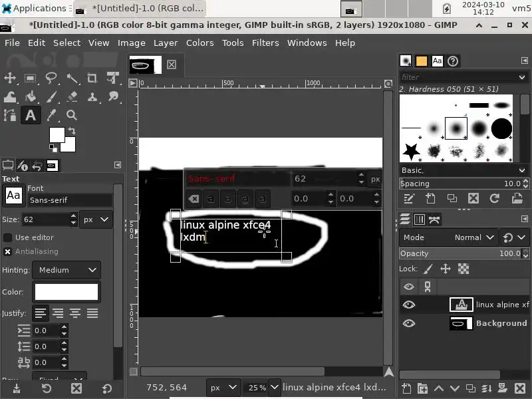Open the zoom 25% dropdown

(274, 387)
